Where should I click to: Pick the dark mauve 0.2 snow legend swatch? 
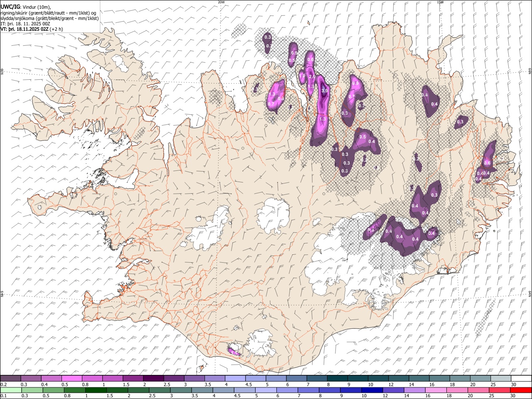pos(10,379)
